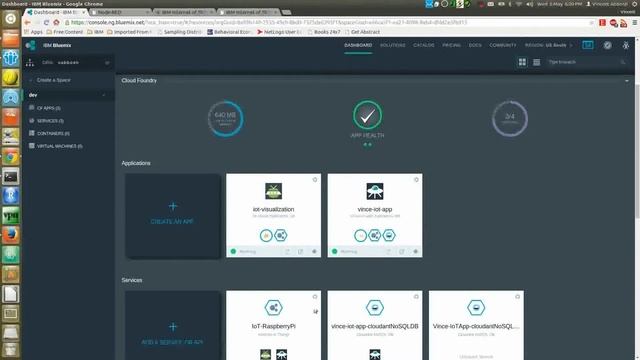Screen dimensions: 640x360
Task: Open the Dashboard tab
Action: click(x=358, y=45)
